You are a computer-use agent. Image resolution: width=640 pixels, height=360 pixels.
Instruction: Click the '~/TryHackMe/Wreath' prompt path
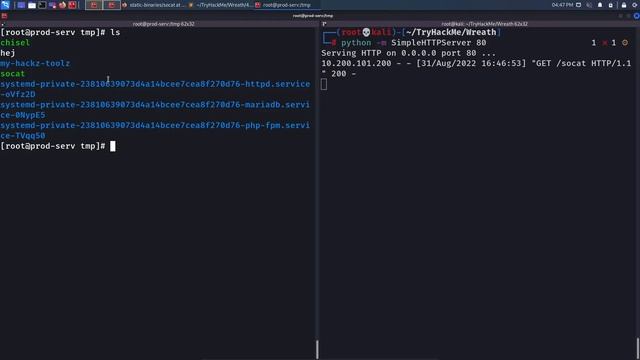451,32
